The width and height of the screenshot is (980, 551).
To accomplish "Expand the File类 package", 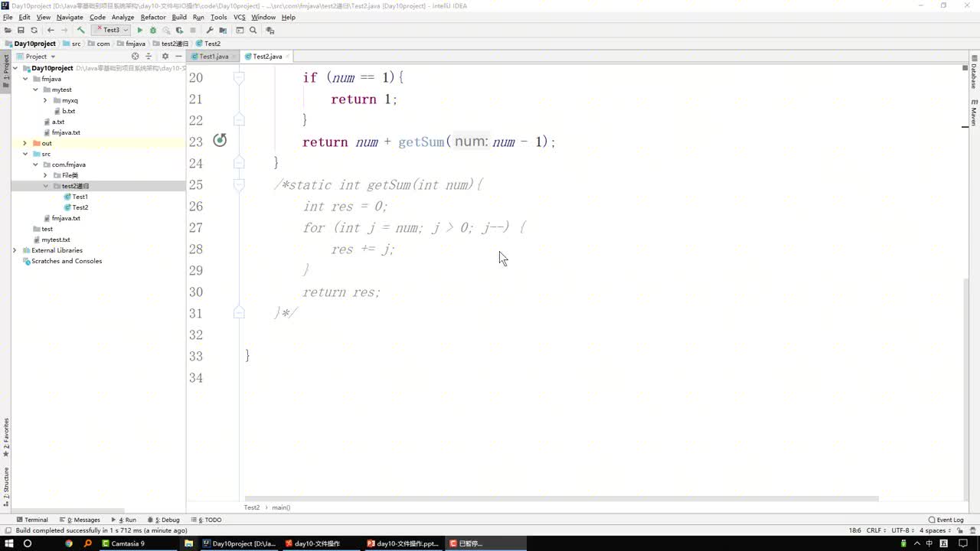I will tap(45, 175).
